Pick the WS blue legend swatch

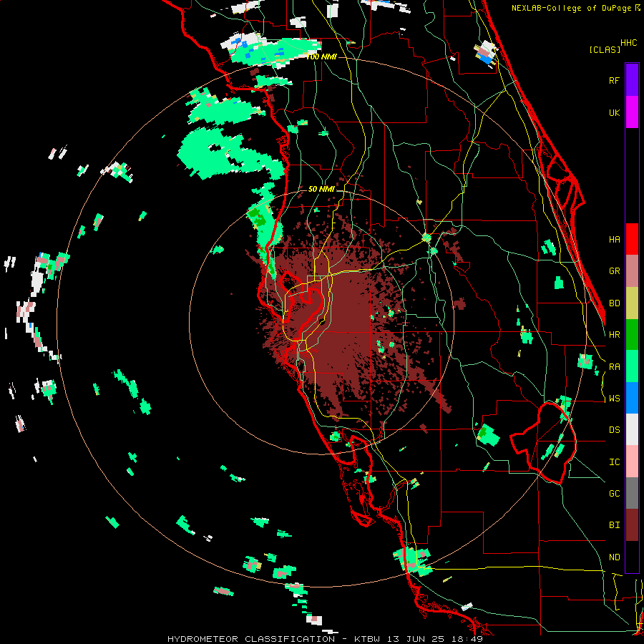pyautogui.click(x=632, y=399)
